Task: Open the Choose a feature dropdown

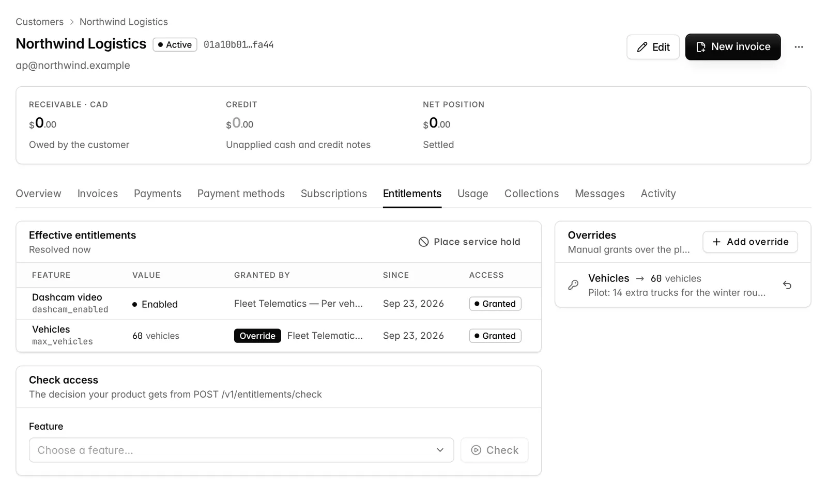Action: tap(241, 450)
